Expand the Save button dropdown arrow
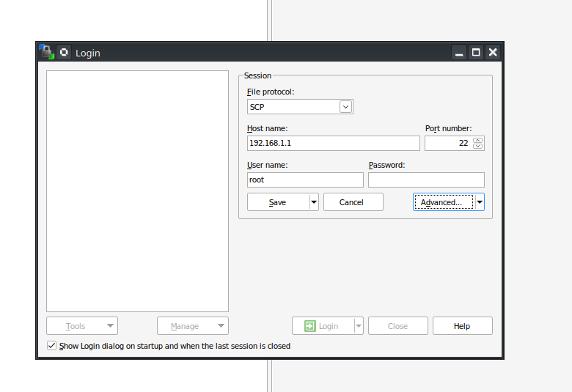572x392 pixels. 314,202
